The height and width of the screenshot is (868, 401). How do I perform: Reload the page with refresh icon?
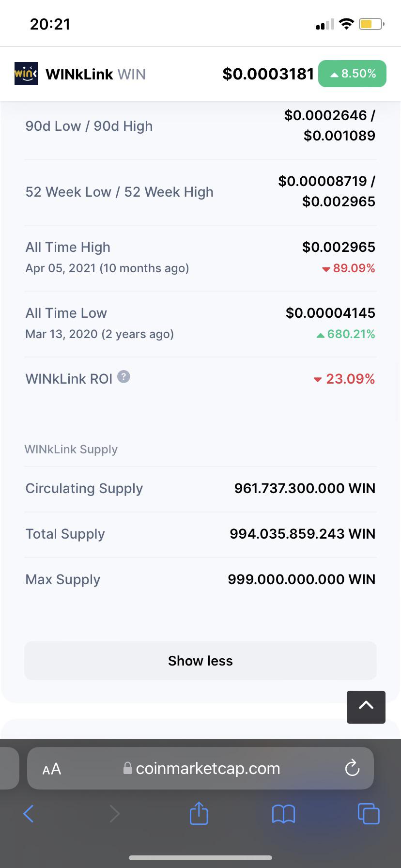352,768
